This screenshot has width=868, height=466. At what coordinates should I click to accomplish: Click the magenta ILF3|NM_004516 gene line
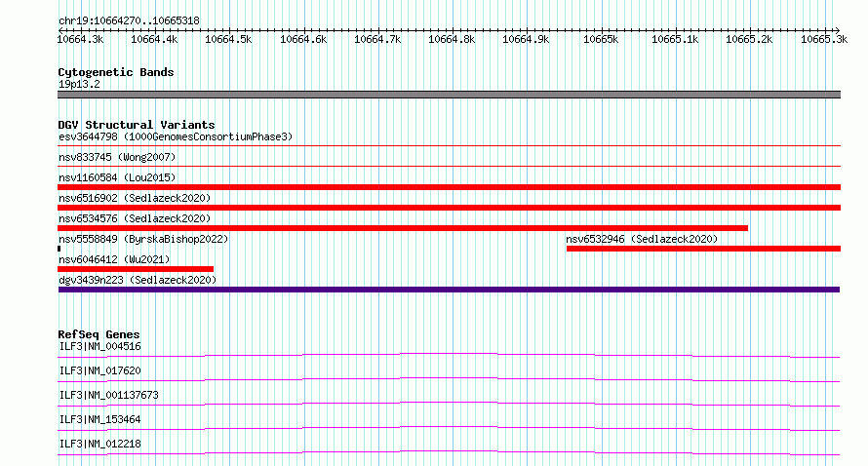449,355
